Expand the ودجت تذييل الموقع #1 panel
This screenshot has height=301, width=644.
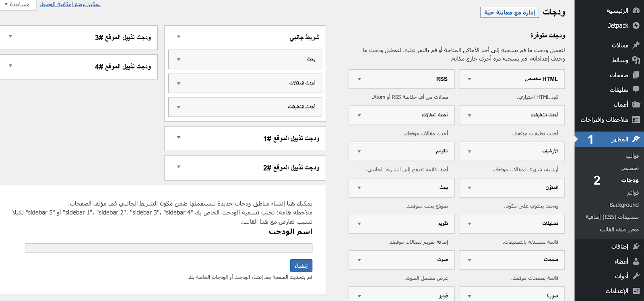179,138
